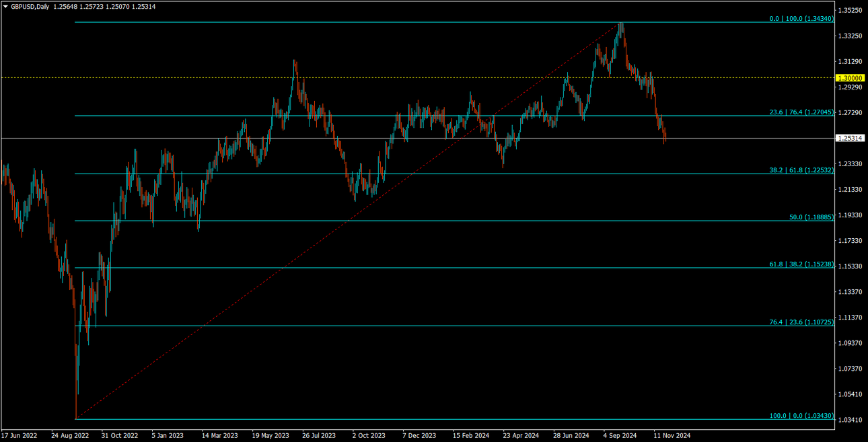Click the 1.27290 price axis value
The width and height of the screenshot is (868, 442).
tap(851, 112)
